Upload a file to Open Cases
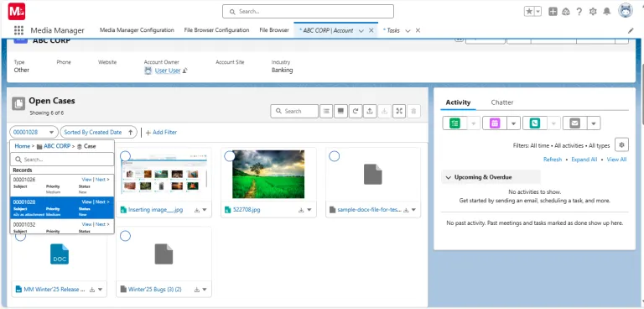644x309 pixels. (370, 111)
